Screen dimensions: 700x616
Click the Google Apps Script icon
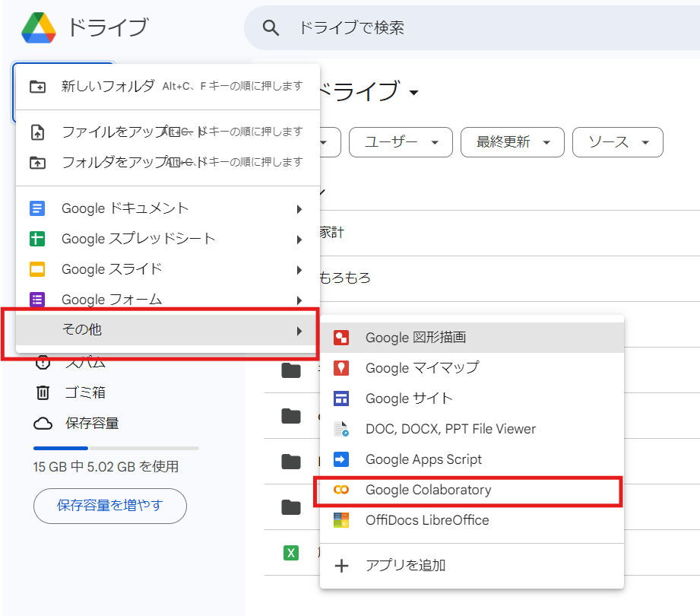point(341,459)
